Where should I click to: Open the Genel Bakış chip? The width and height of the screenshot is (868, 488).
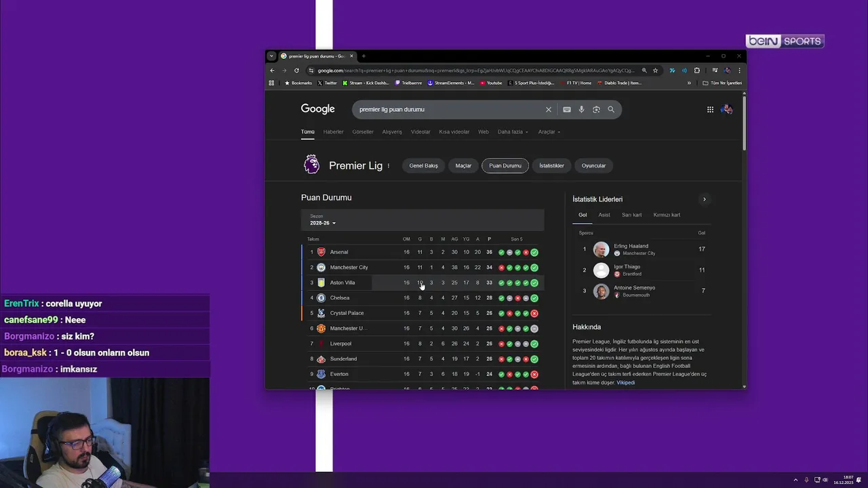click(424, 165)
